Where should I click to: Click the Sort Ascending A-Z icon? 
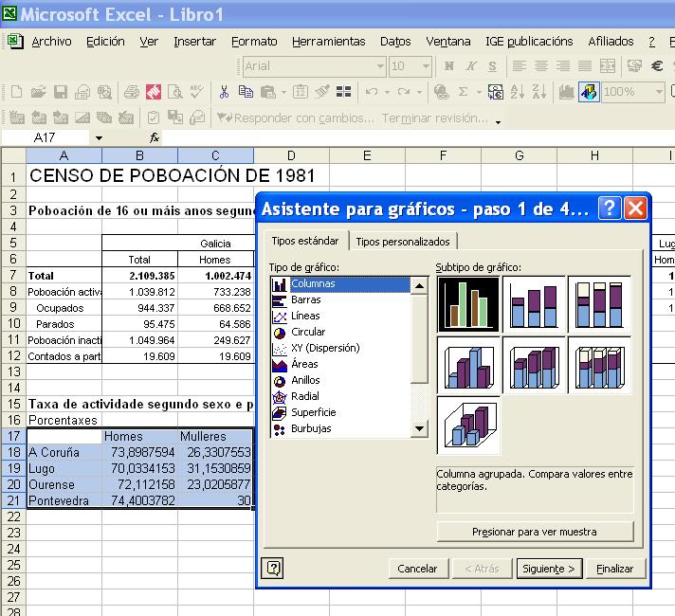(x=517, y=92)
